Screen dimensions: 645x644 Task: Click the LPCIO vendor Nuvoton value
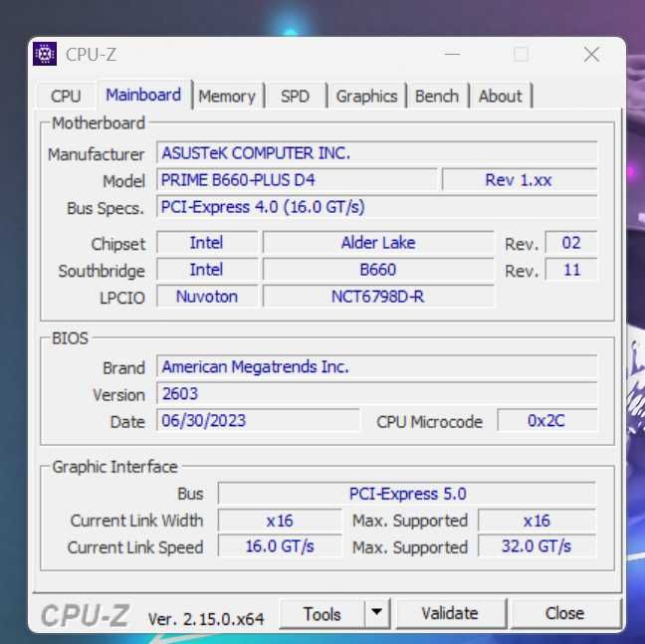click(207, 297)
